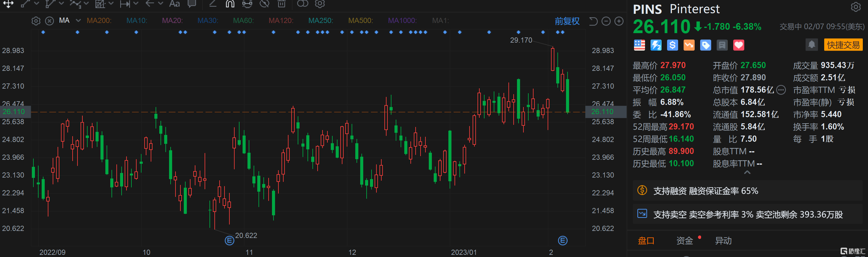Collapse the quote details panel chevron
The width and height of the screenshot is (868, 257).
747,172
